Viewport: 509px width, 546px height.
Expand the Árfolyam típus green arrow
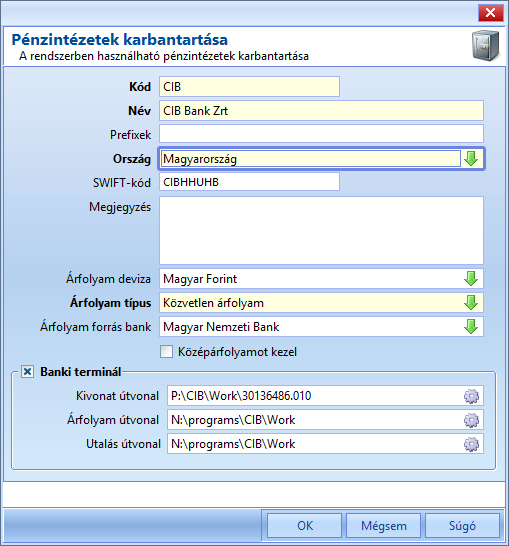tap(471, 303)
